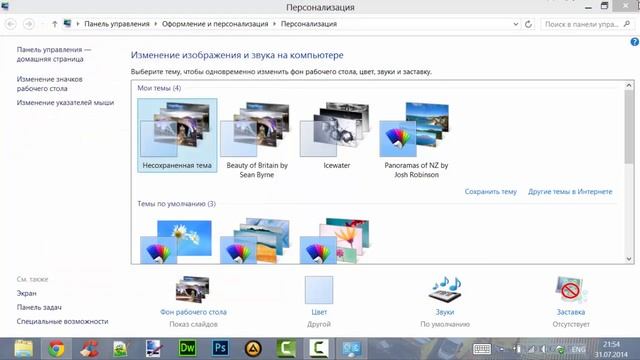
Task: Open AIMP player from the taskbar
Action: coord(253,349)
